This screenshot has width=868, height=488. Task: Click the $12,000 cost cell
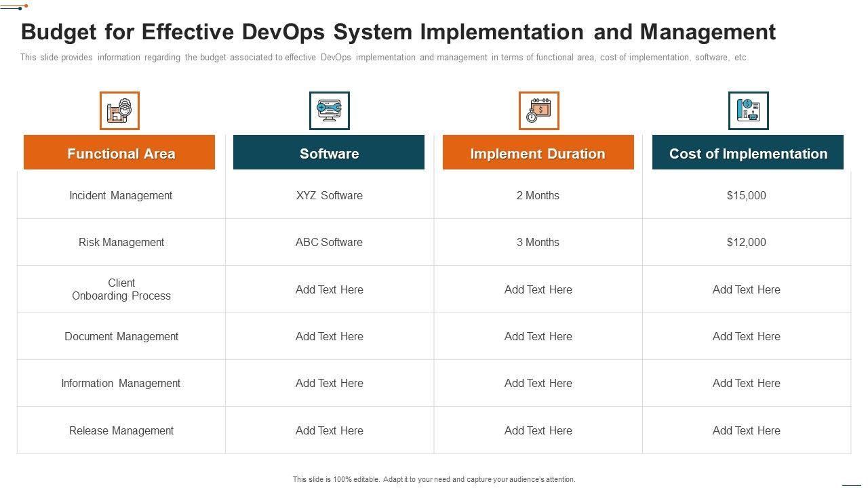pos(746,242)
